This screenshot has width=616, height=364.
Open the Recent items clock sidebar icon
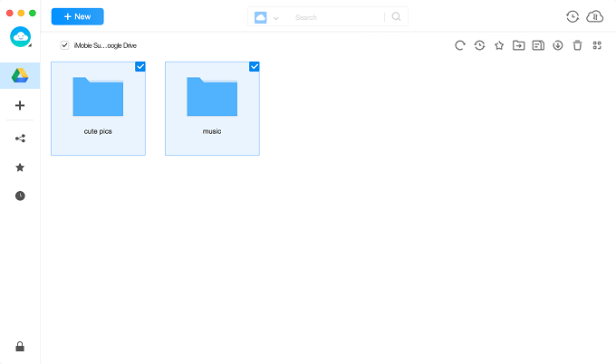[20, 196]
